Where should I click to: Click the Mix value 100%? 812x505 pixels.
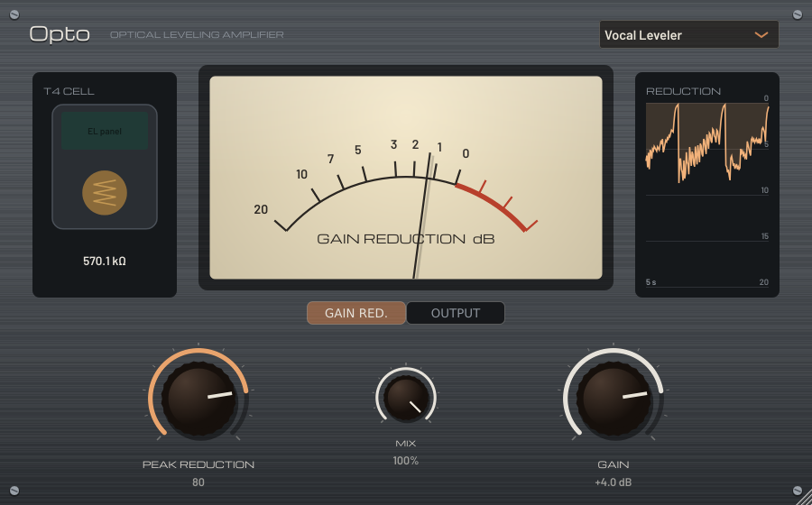405,461
